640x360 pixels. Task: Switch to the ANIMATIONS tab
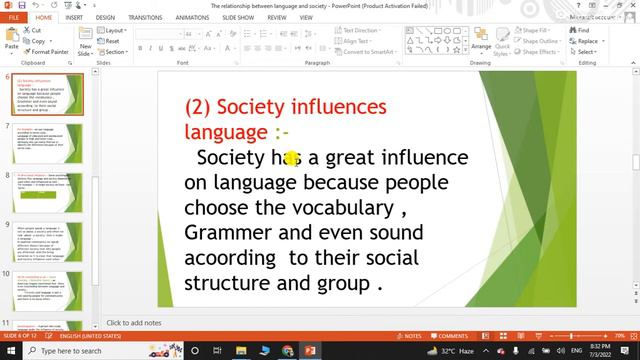192,18
